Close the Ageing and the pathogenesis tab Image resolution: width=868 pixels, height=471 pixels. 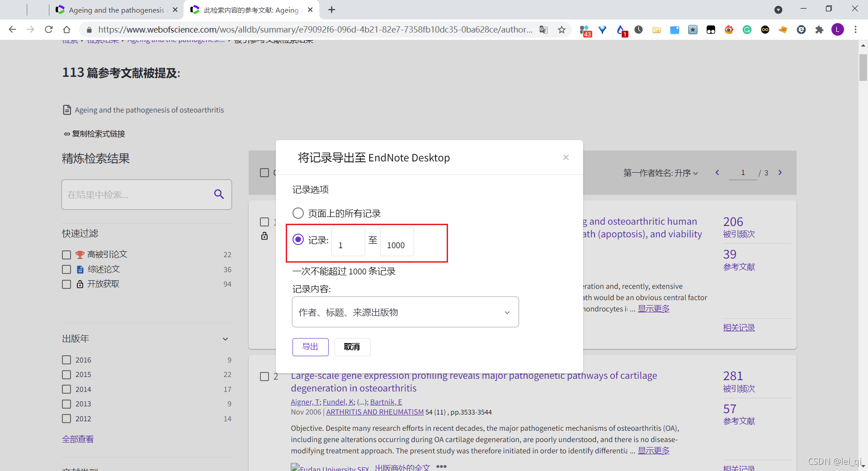[x=175, y=9]
